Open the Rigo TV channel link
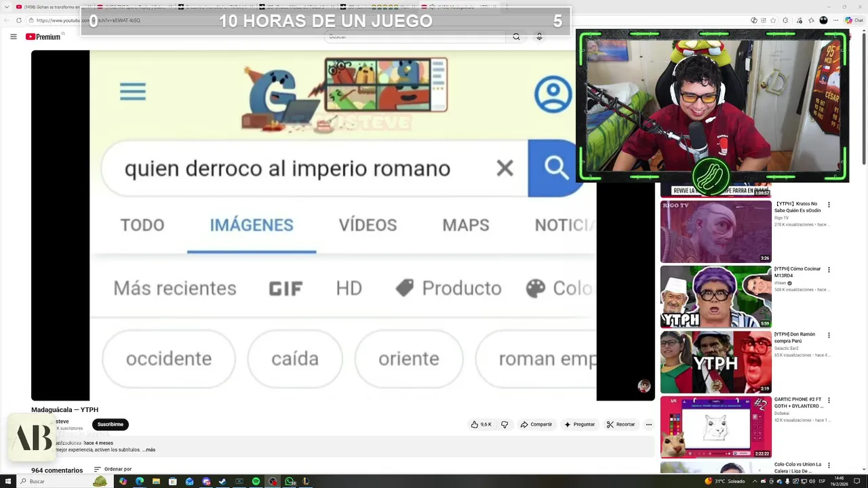Viewport: 868px width, 488px height. (782, 218)
